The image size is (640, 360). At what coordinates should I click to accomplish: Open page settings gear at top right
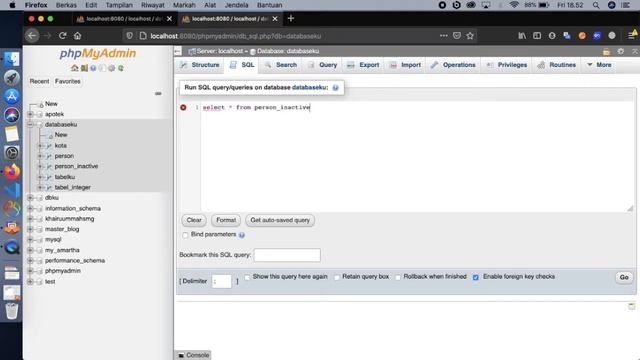pyautogui.click(x=621, y=51)
